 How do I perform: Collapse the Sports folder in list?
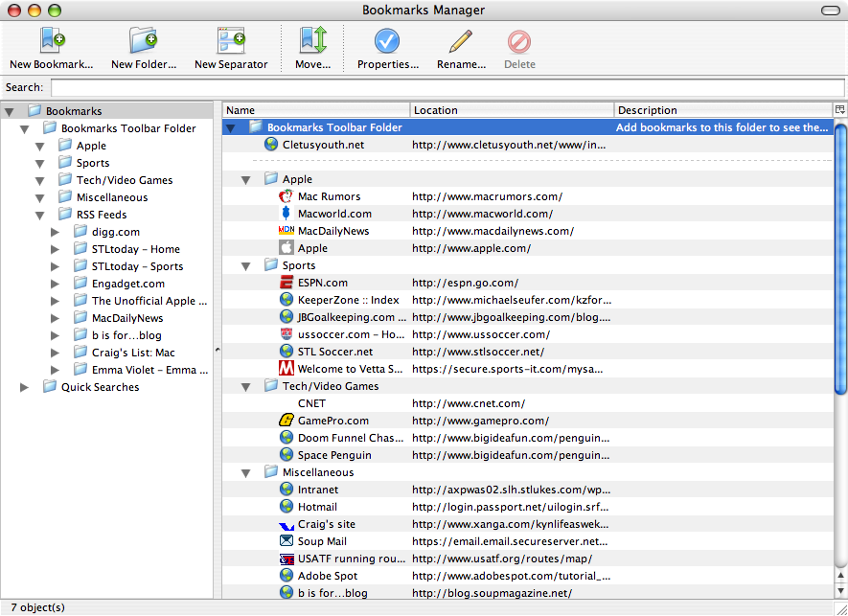(x=245, y=266)
